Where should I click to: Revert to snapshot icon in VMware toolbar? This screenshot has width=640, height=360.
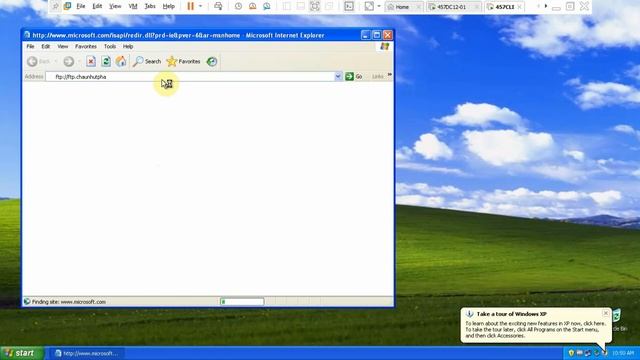tap(252, 6)
